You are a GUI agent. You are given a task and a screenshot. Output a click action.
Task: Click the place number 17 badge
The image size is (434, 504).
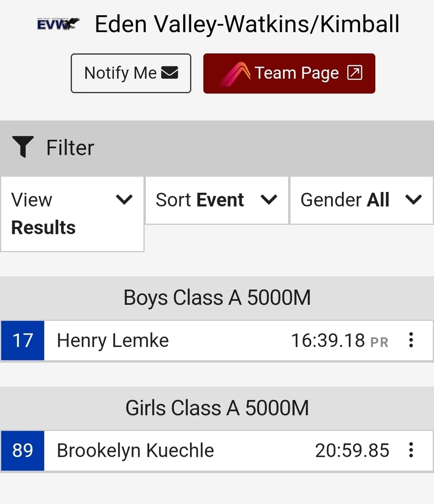click(23, 341)
